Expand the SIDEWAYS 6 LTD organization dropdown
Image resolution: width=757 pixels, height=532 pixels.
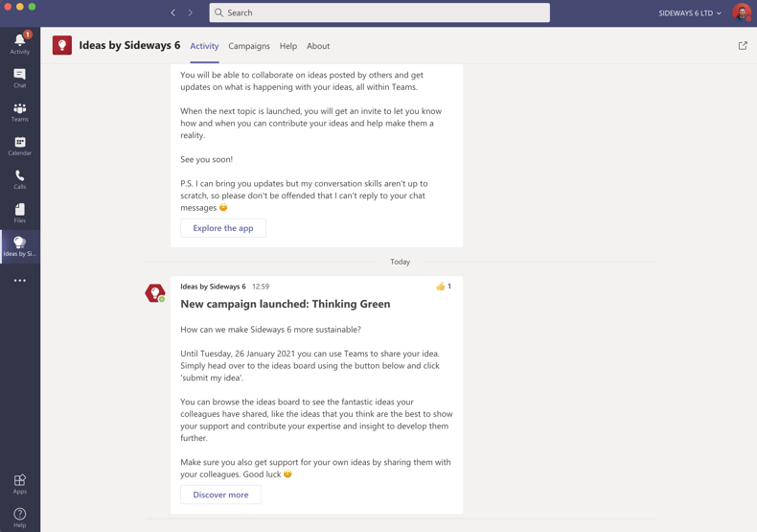point(690,13)
